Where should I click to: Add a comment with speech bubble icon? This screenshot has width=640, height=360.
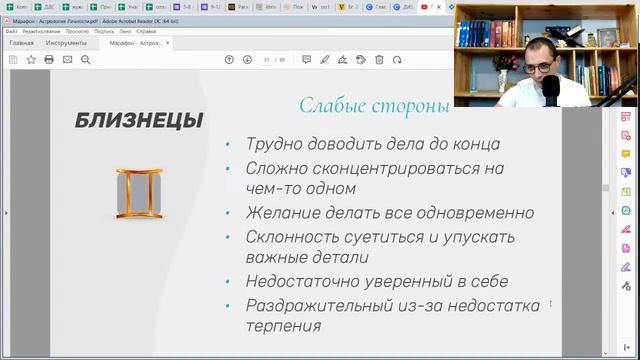tap(307, 60)
